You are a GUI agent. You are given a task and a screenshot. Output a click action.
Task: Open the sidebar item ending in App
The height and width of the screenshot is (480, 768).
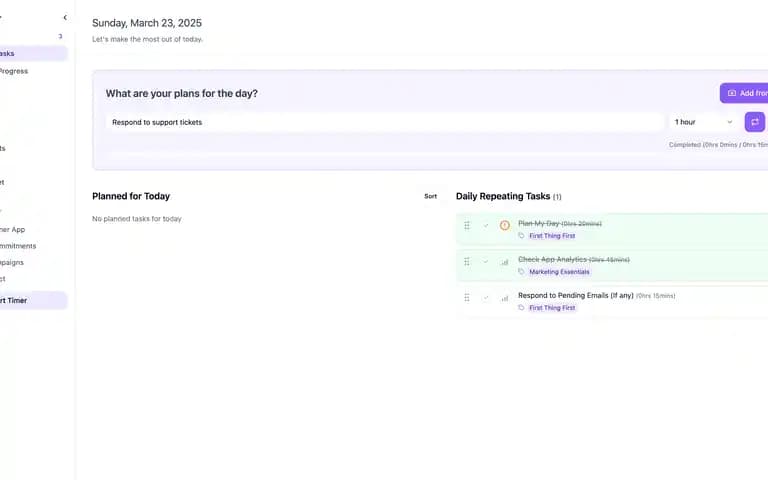pos(12,229)
